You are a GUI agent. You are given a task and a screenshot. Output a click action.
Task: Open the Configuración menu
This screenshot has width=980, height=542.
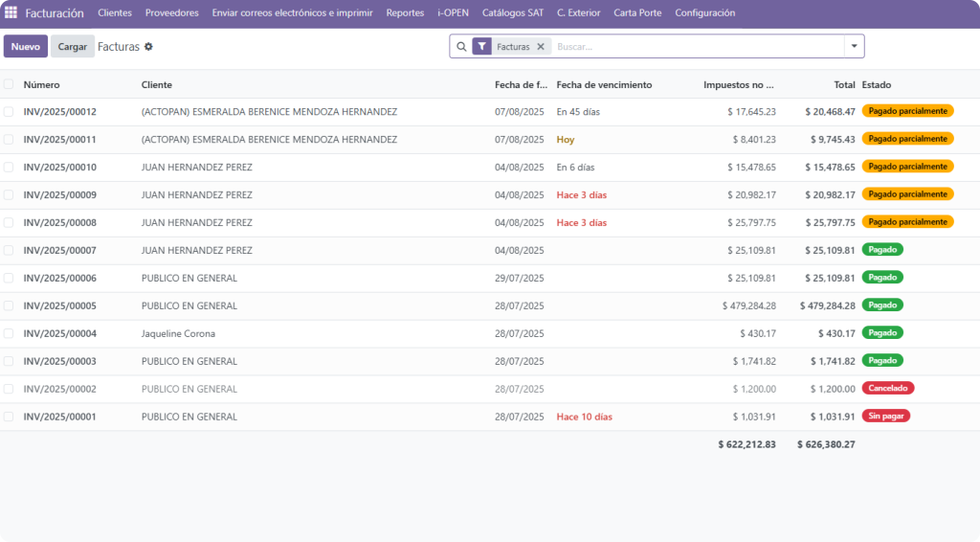coord(704,13)
